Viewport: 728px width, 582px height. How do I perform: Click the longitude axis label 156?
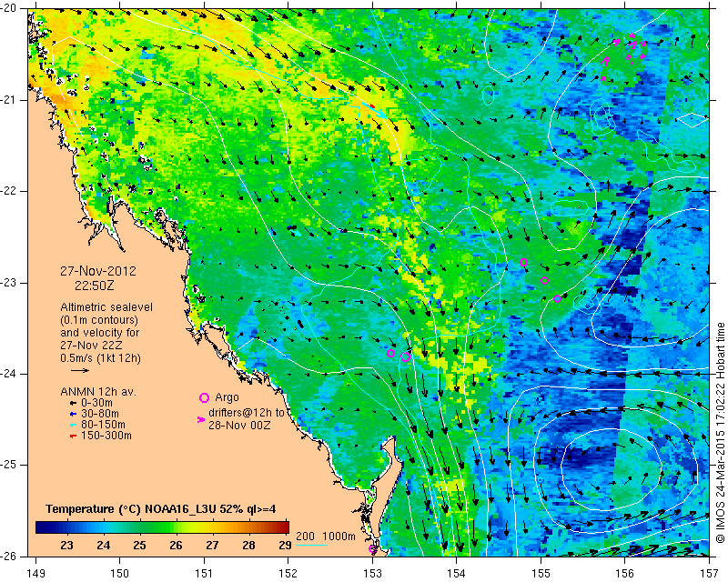625,573
